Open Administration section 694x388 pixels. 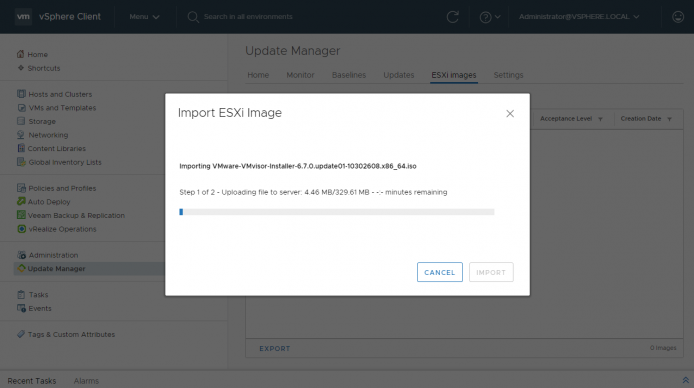54,255
